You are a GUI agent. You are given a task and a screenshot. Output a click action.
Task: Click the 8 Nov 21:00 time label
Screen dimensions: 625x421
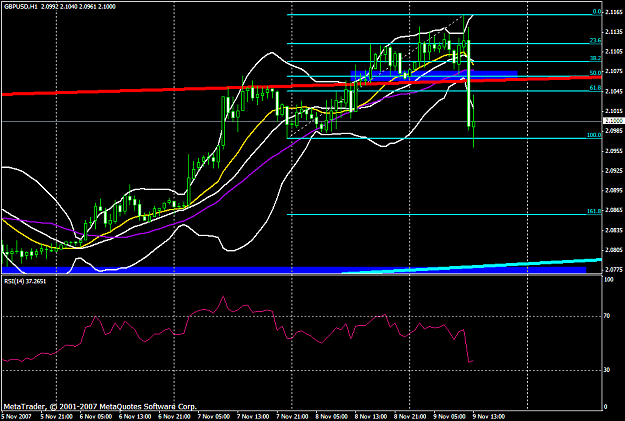pos(410,416)
